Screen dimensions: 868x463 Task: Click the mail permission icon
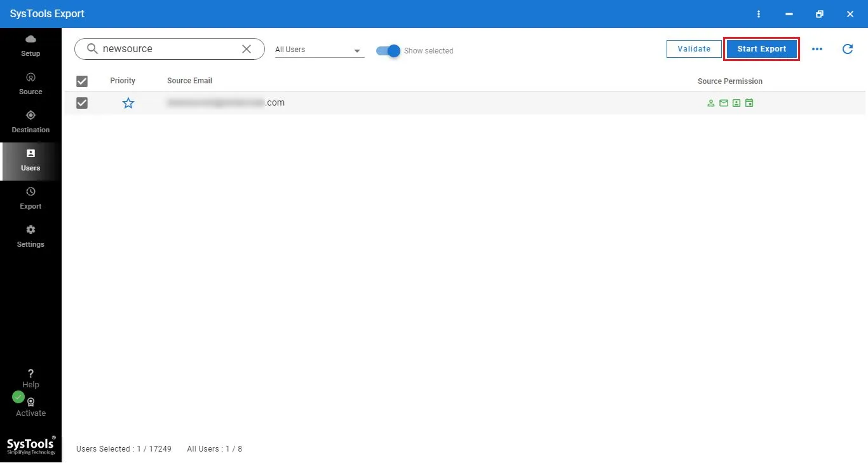click(724, 103)
